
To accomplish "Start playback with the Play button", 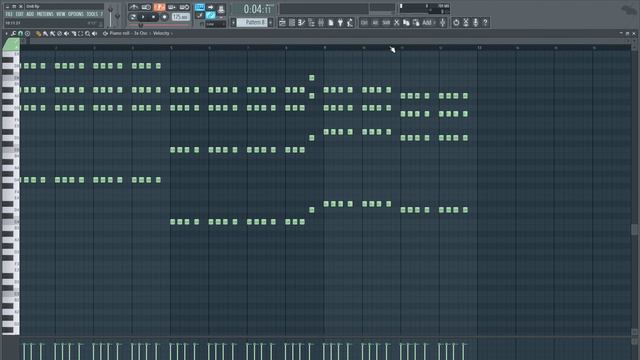I will click(143, 17).
